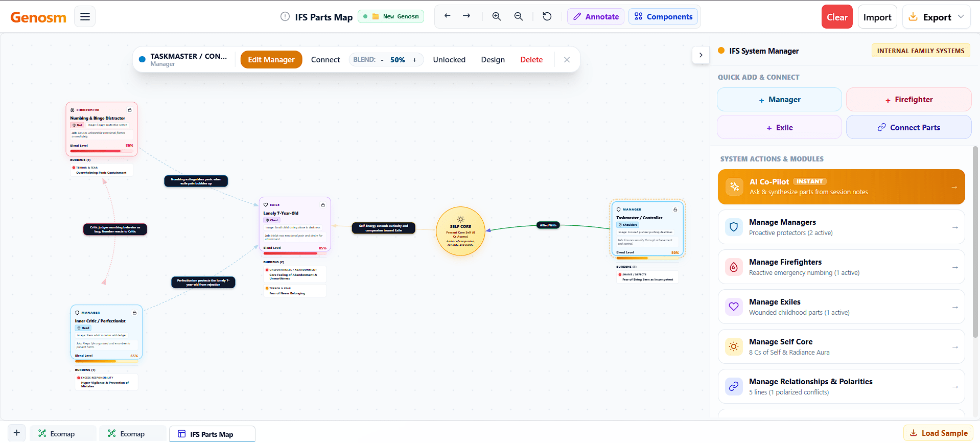Collapse the IFS System Manager side panel
Viewport: 980px width, 443px height.
(x=701, y=55)
